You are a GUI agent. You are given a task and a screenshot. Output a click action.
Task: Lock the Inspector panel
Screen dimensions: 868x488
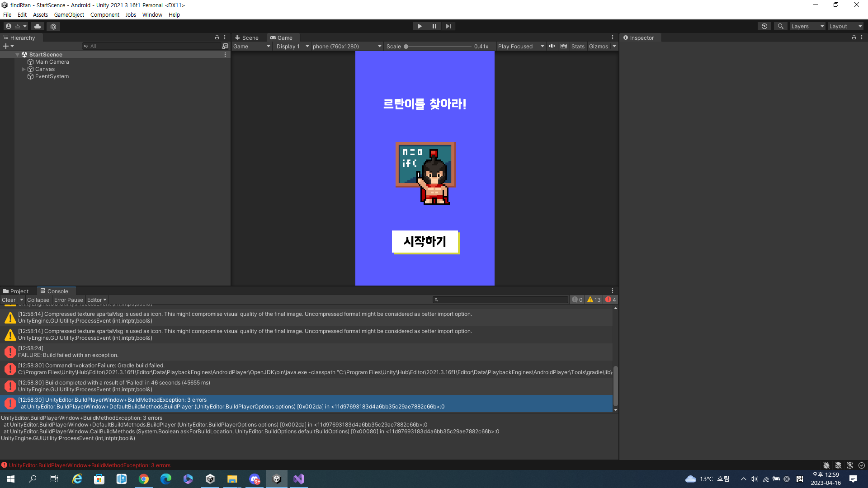854,38
